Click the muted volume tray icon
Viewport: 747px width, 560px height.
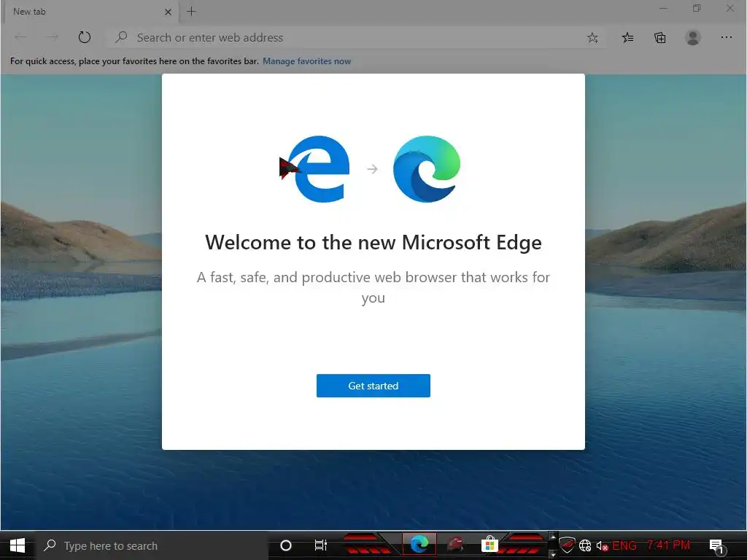(x=602, y=545)
